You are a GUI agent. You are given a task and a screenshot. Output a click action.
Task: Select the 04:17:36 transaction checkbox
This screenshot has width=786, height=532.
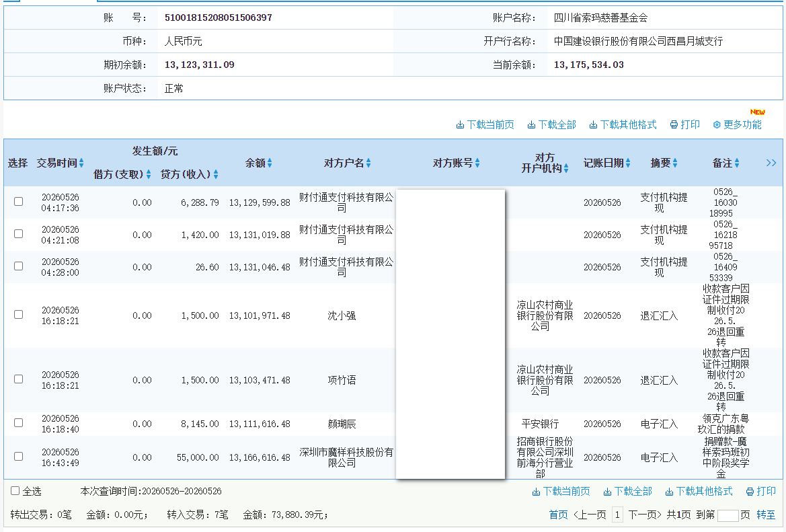tap(19, 202)
